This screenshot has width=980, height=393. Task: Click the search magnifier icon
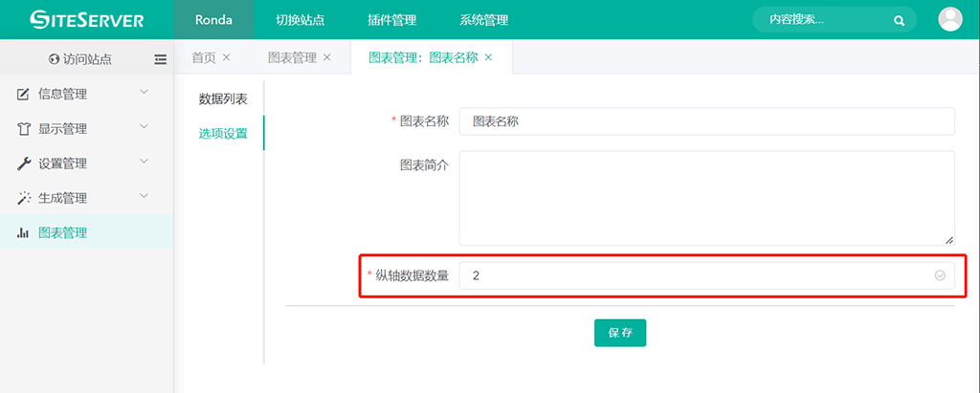pyautogui.click(x=899, y=20)
